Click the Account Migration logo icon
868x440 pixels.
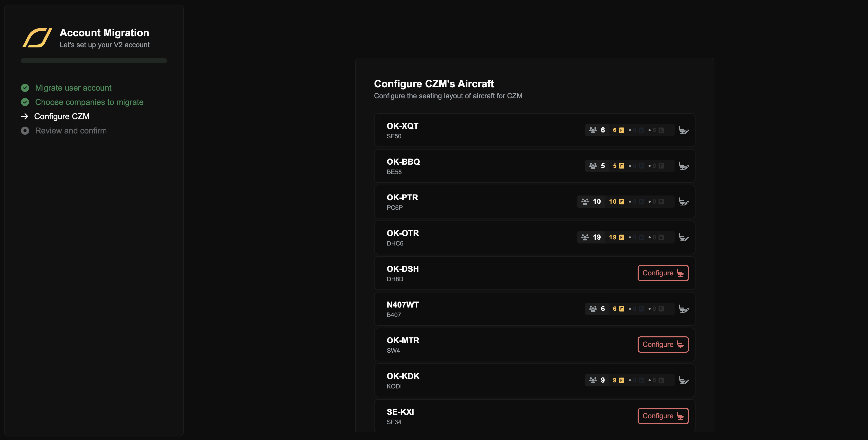tap(37, 38)
